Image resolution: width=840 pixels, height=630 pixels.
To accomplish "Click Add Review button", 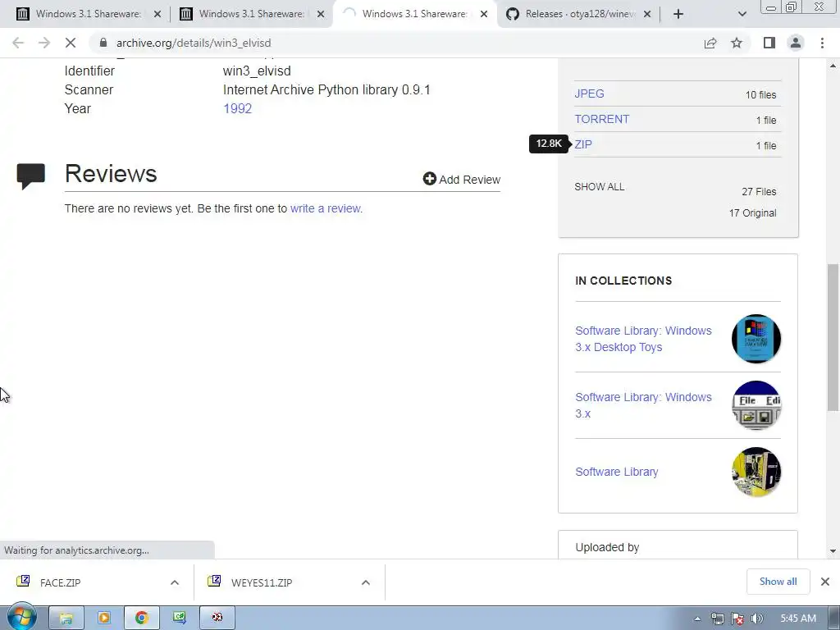I will [x=461, y=179].
